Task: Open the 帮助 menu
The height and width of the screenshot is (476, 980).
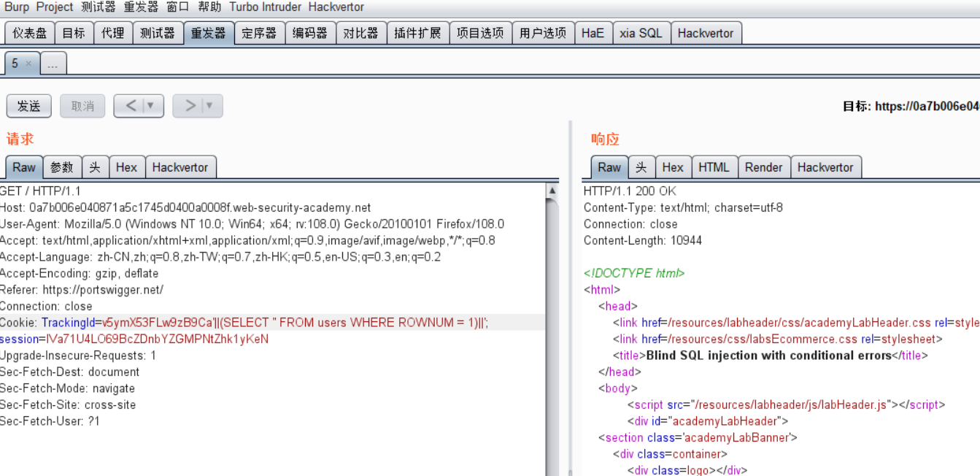Action: click(x=209, y=7)
